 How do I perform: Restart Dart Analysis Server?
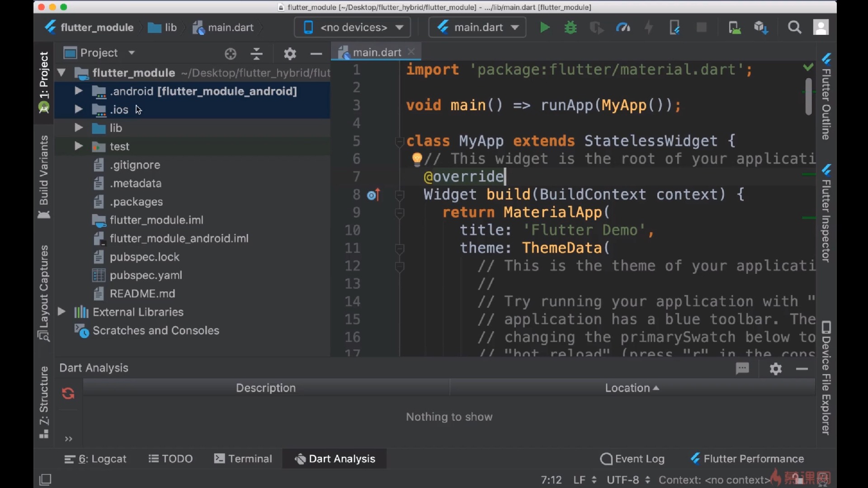(x=68, y=394)
